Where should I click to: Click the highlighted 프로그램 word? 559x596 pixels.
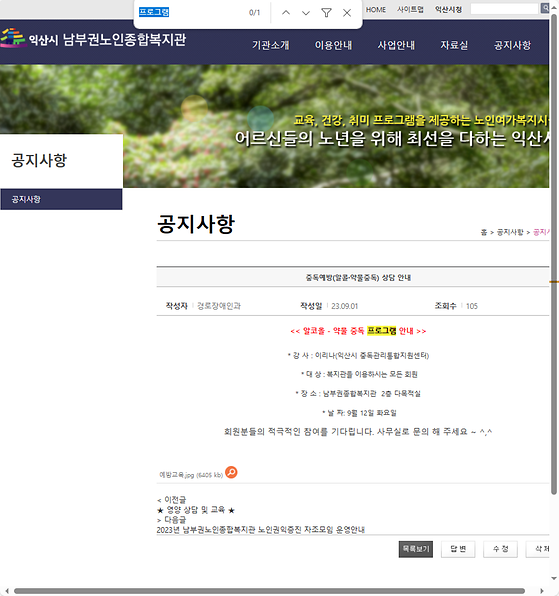(382, 331)
